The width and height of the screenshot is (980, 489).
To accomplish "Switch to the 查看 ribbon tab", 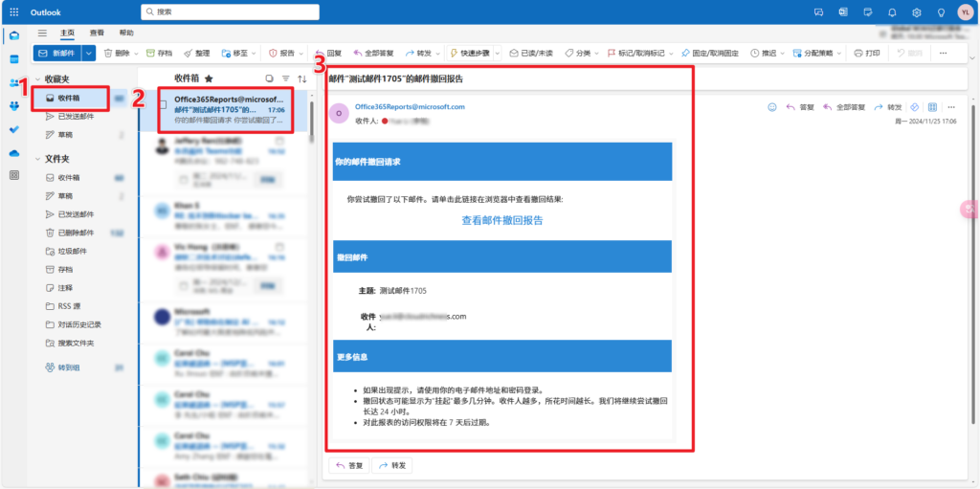I will [x=98, y=32].
